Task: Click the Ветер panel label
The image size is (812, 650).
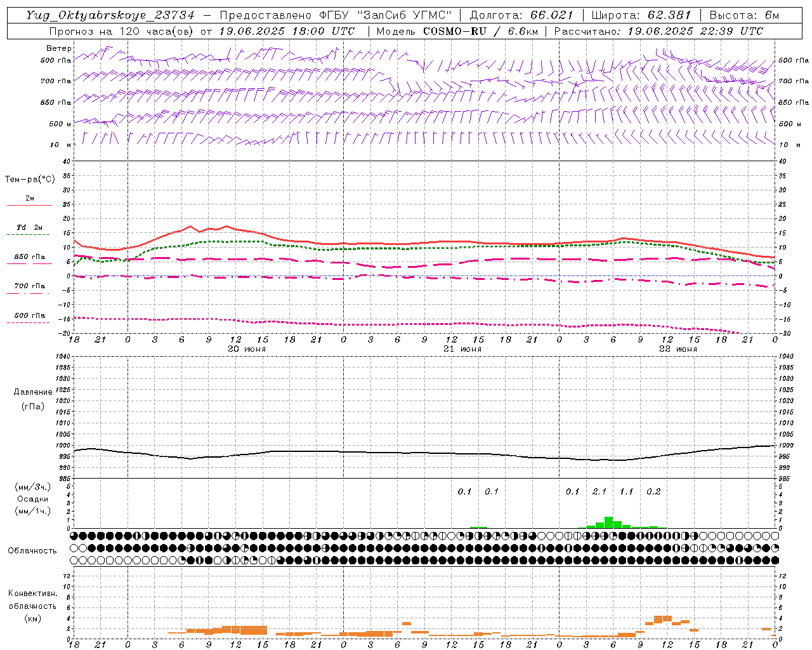Action: pyautogui.click(x=59, y=48)
